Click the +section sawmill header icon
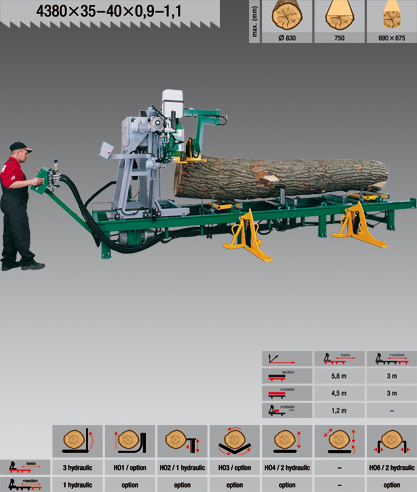Screen dimensions: 417x492 coord(392,359)
